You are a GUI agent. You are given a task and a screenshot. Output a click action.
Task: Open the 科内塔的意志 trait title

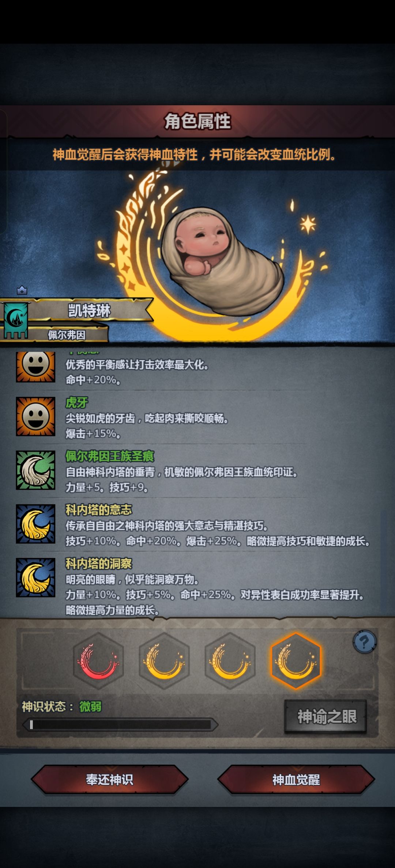[99, 509]
